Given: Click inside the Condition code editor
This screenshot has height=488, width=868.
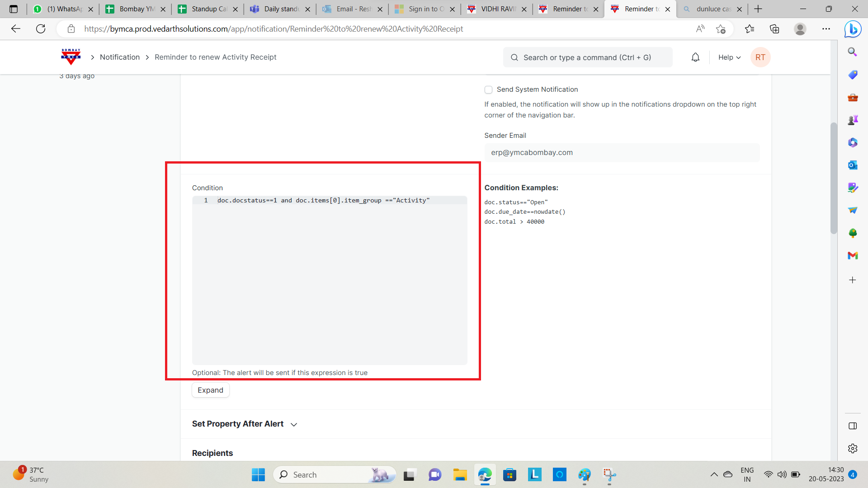Looking at the screenshot, I should (329, 280).
